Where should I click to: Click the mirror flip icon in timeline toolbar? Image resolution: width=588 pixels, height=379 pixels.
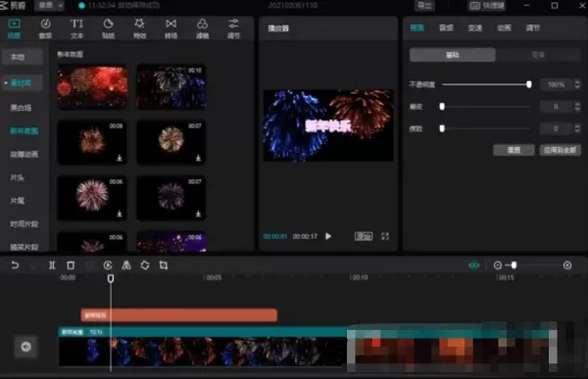(x=126, y=265)
